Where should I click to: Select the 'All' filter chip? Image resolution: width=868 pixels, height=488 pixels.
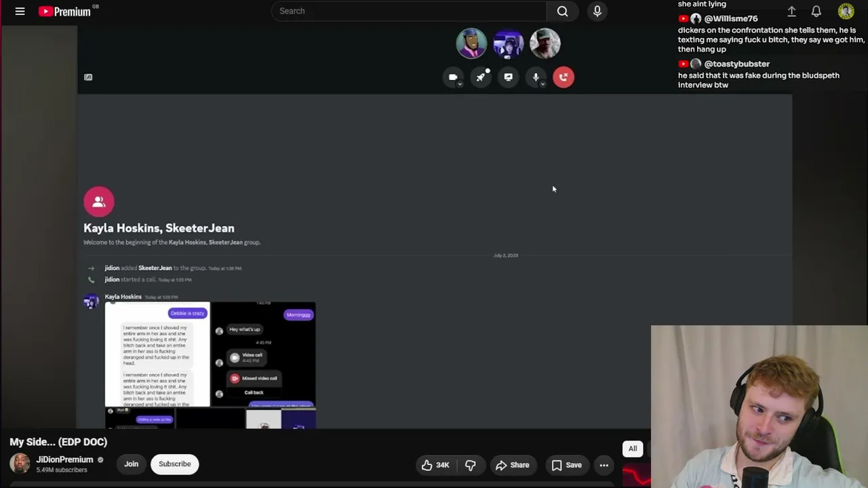633,449
